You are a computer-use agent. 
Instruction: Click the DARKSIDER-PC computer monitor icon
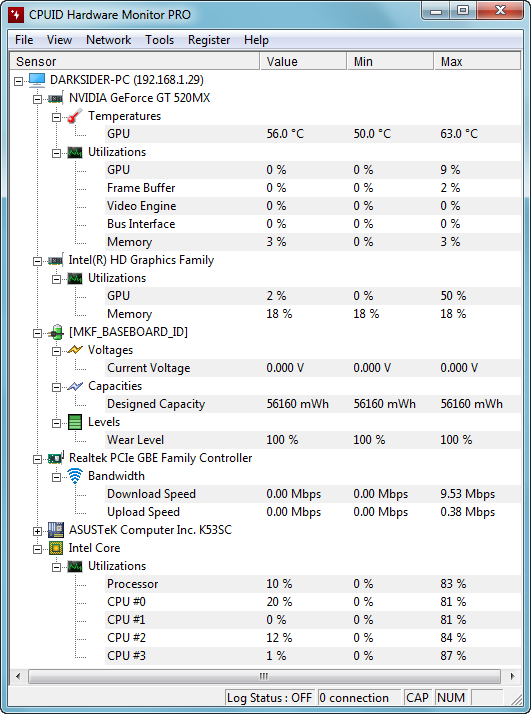(x=37, y=80)
